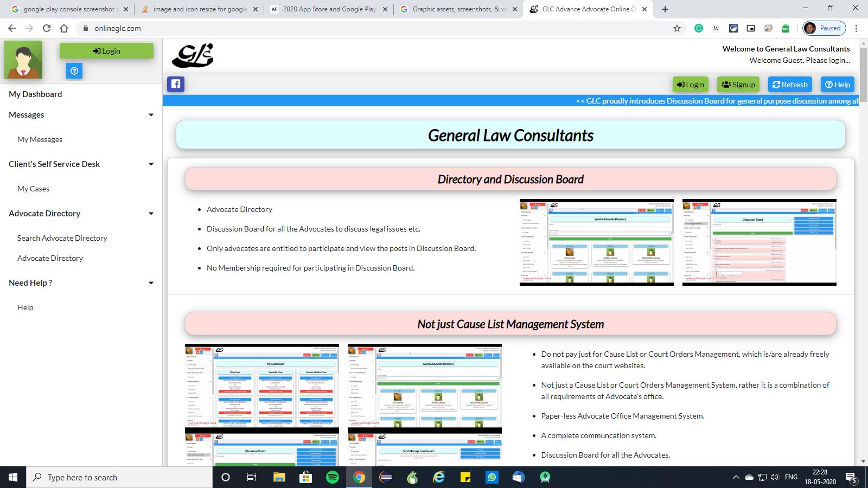Open Eclipse IDE from the taskbar
The height and width of the screenshot is (488, 868).
(x=386, y=477)
